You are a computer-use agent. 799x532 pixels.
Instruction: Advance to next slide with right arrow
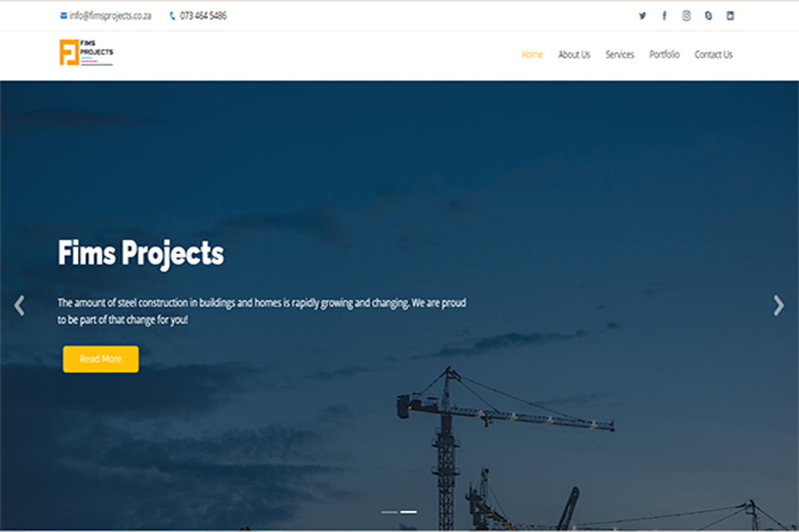(778, 305)
